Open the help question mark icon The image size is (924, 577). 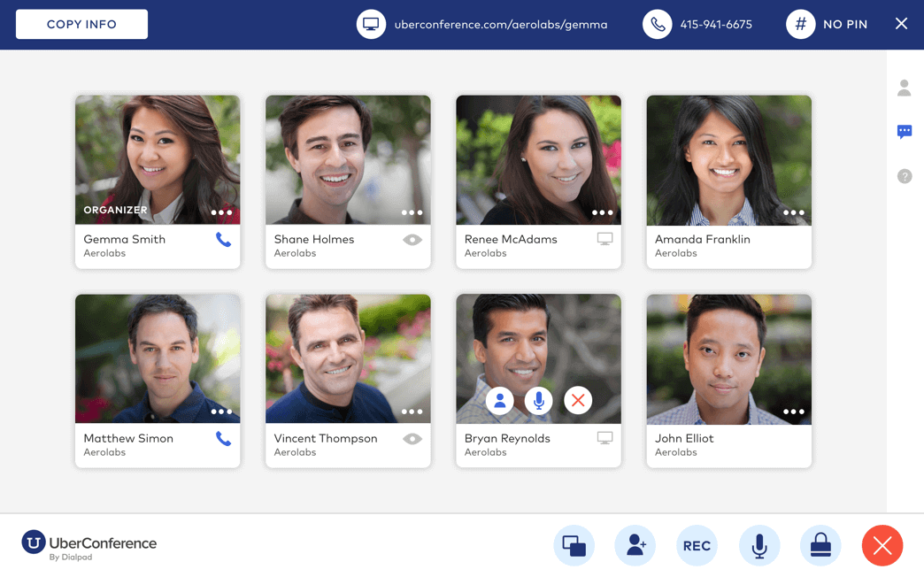pyautogui.click(x=904, y=175)
